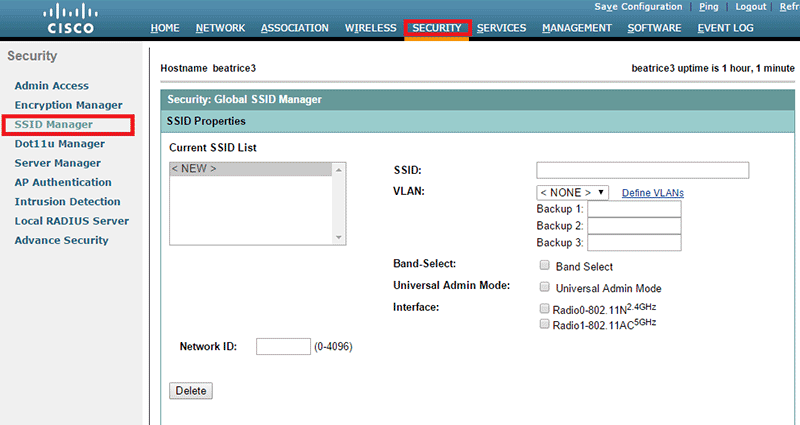The image size is (800, 425).
Task: Click the SSID list scroll down arrow
Action: 339,237
